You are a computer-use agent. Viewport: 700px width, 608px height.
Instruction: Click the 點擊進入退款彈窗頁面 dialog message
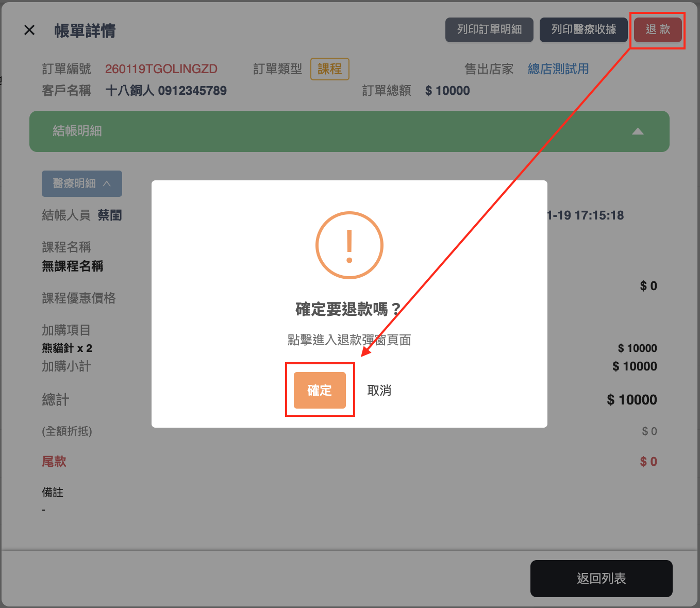349,340
